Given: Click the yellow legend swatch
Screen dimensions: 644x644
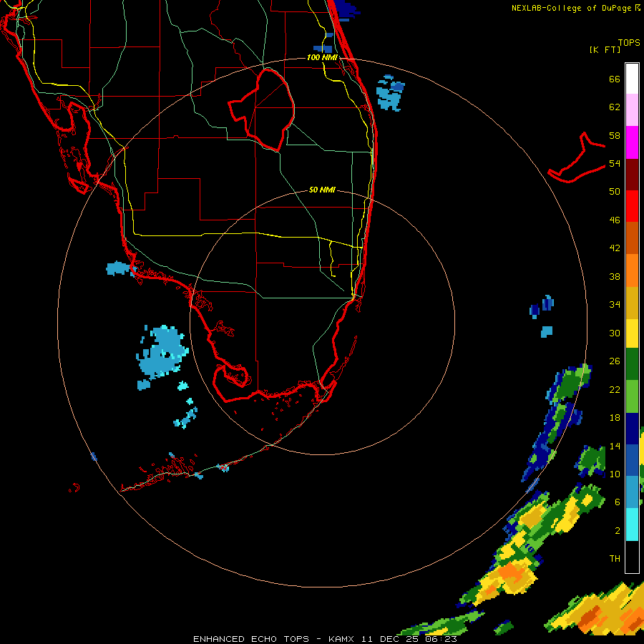Looking at the screenshot, I should pyautogui.click(x=632, y=333).
